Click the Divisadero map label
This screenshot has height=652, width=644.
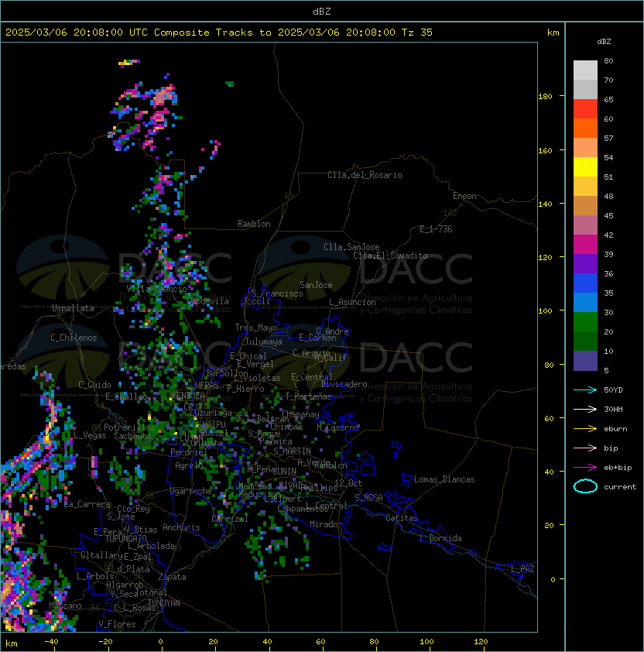pyautogui.click(x=344, y=384)
